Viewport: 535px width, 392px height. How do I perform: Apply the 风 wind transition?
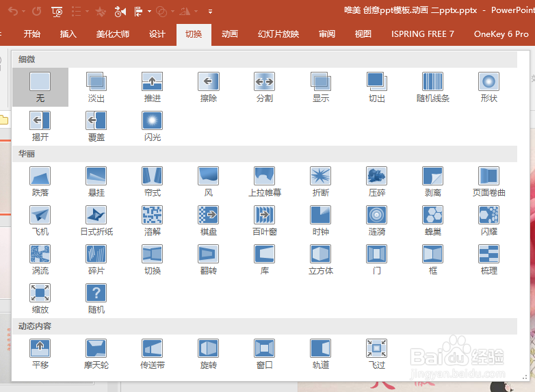point(209,182)
